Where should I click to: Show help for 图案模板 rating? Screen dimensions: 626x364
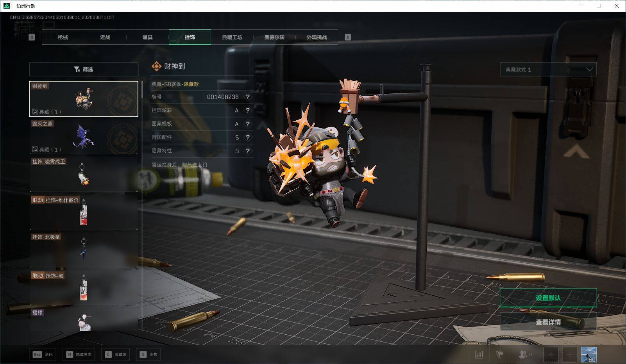(x=248, y=124)
